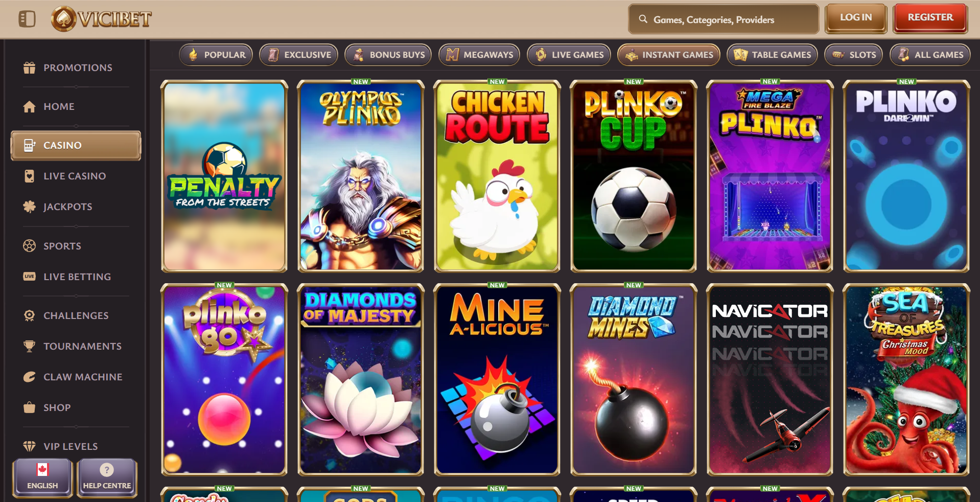Open the English language selector

[x=42, y=477]
